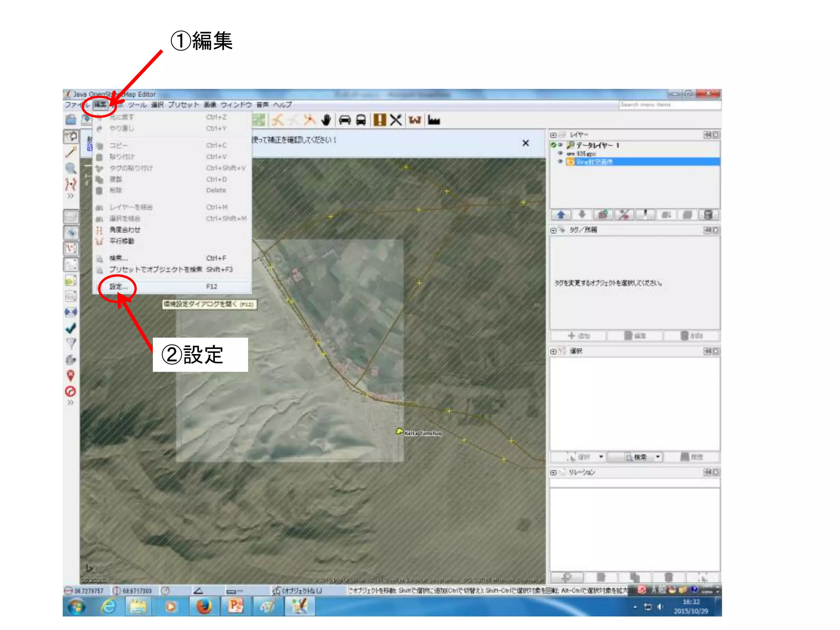Click the bus preset toolbar icon
The image size is (840, 630).
pyautogui.click(x=361, y=120)
